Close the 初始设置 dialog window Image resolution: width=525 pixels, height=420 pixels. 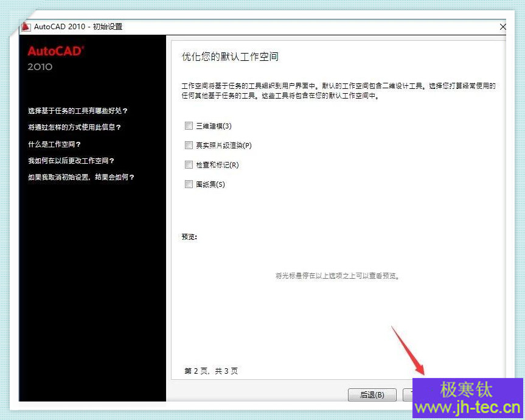coord(502,27)
